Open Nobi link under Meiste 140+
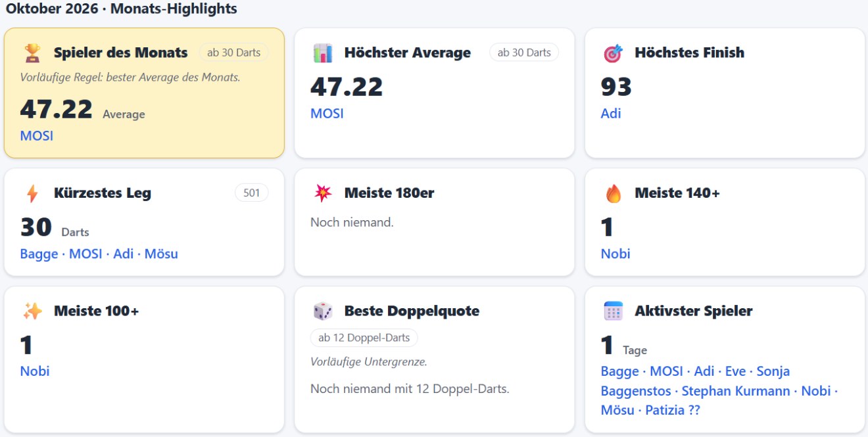 pyautogui.click(x=615, y=254)
